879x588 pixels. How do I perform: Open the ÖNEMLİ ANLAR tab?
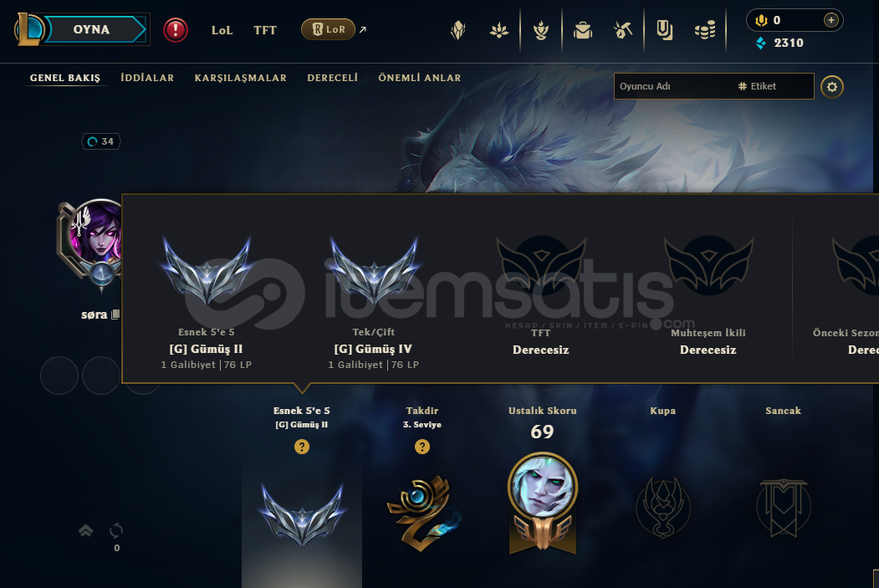coord(419,78)
